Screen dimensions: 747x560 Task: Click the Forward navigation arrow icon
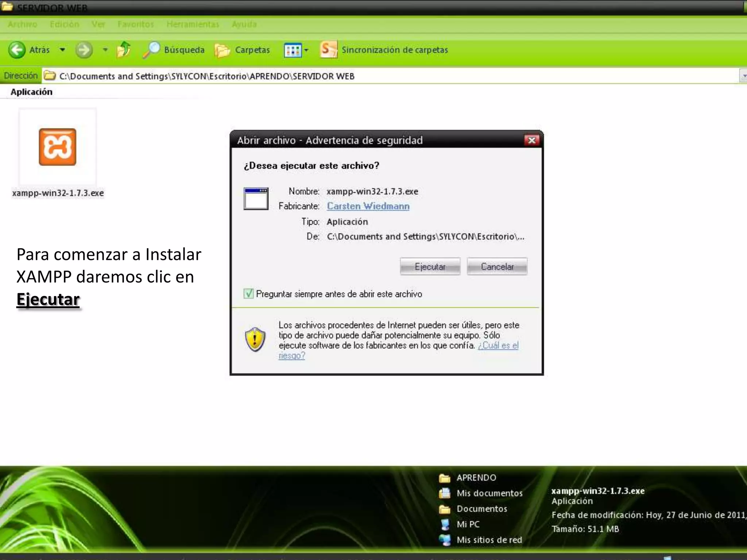coord(84,50)
